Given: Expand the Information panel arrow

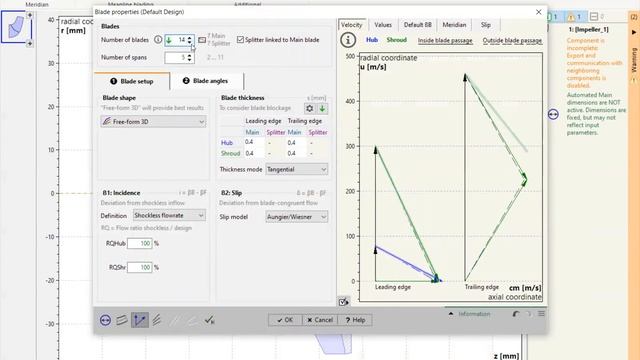Looking at the screenshot, I should pos(451,314).
